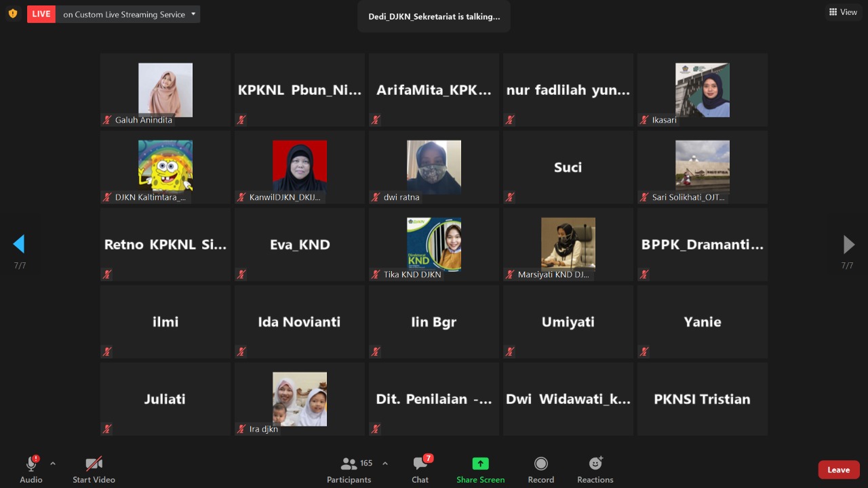
Task: Leave the meeting
Action: coord(838,470)
